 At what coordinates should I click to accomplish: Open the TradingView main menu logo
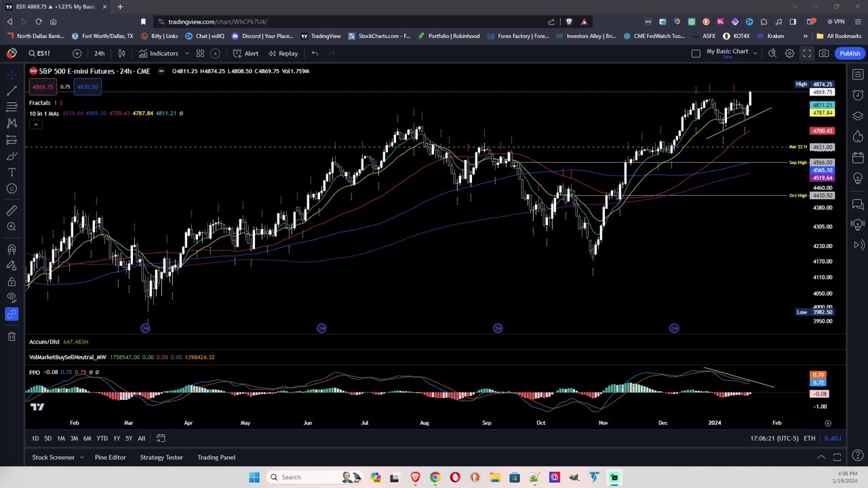click(12, 53)
